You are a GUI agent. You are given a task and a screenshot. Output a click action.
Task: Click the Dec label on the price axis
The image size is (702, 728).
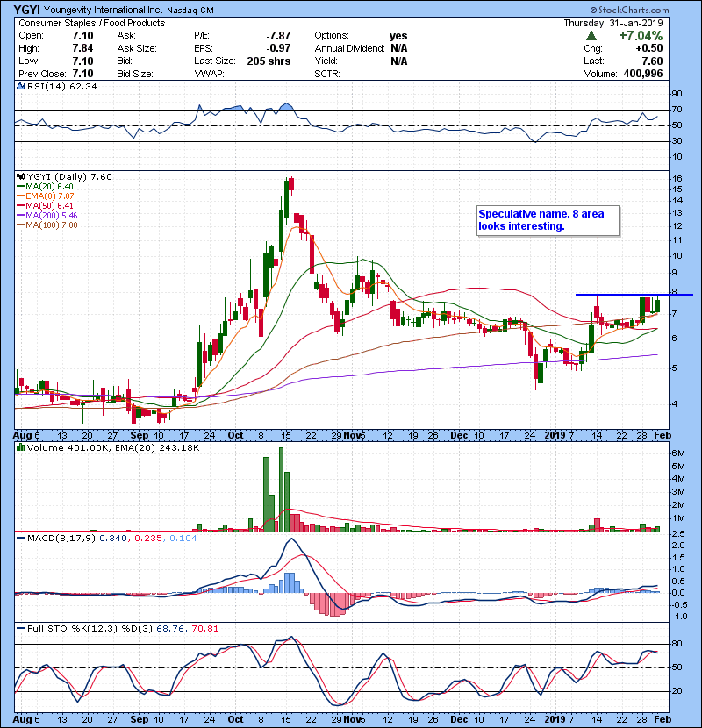coord(459,436)
